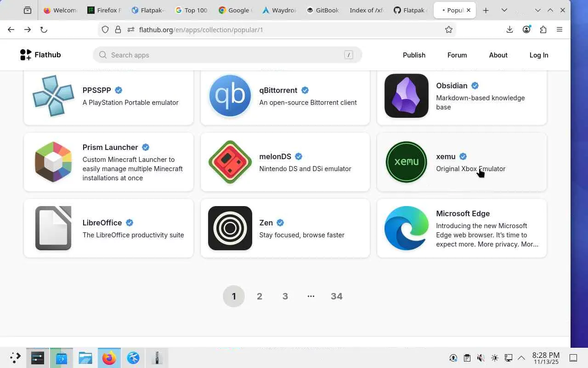This screenshot has width=588, height=368.
Task: Switch to the Firefox tab with the green icon
Action: pos(104,10)
